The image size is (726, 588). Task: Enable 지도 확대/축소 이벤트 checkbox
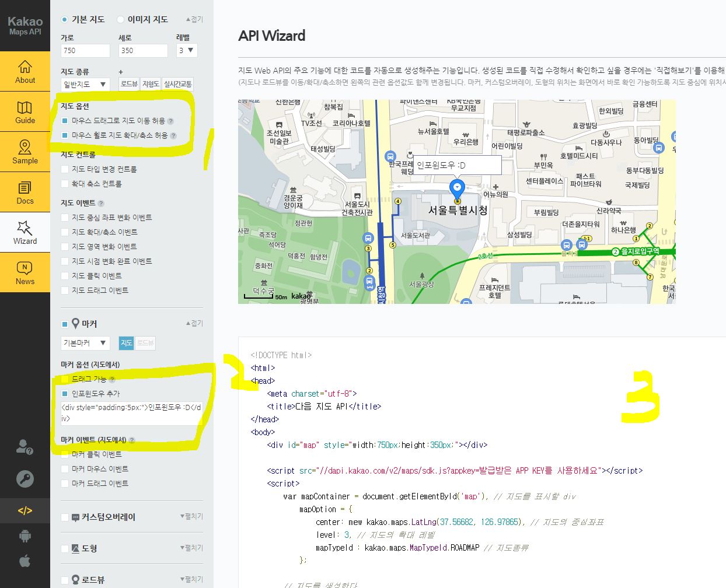[65, 232]
